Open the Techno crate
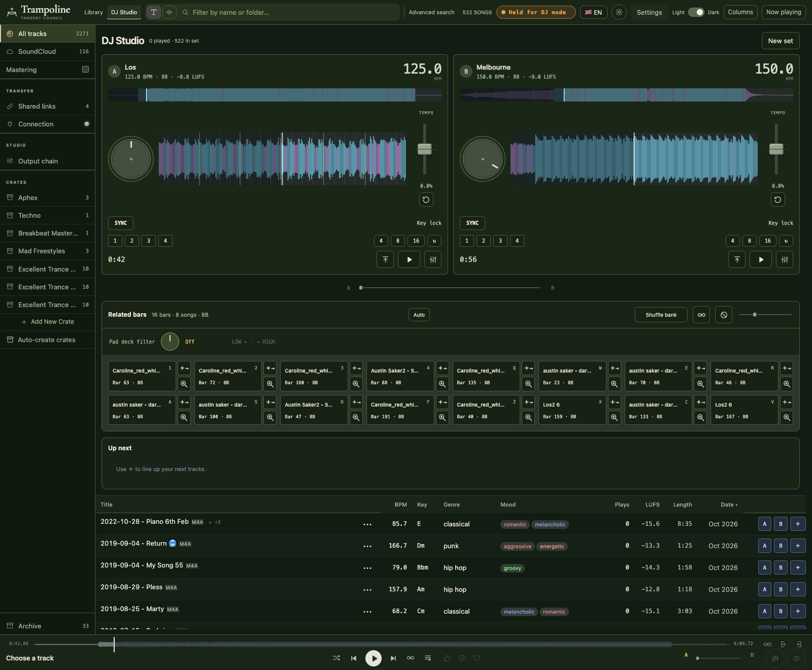 coord(48,215)
